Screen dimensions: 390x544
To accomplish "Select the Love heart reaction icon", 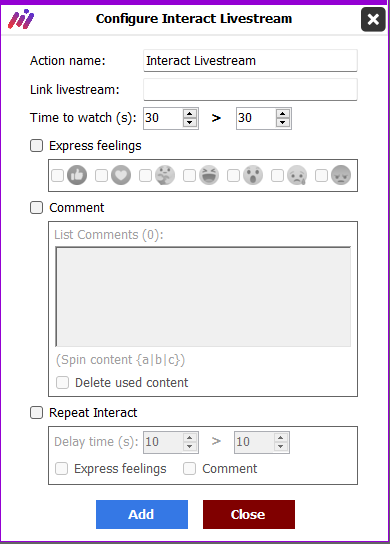I will 121,175.
